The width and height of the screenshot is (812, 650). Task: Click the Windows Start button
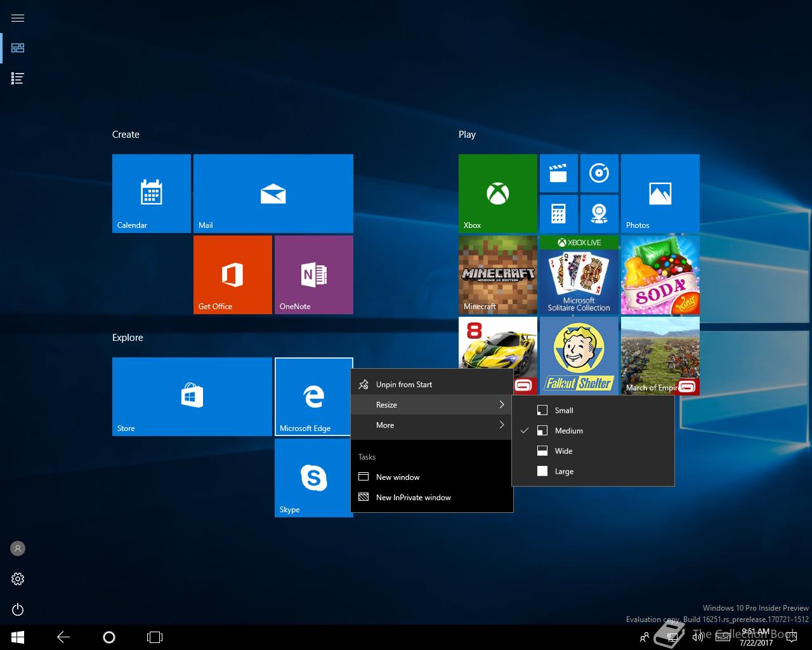point(18,637)
